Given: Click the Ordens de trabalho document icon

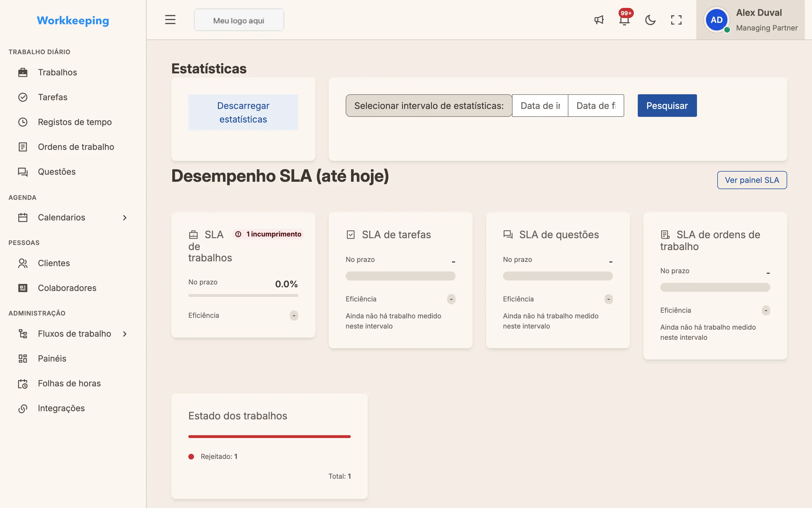Looking at the screenshot, I should coord(23,147).
